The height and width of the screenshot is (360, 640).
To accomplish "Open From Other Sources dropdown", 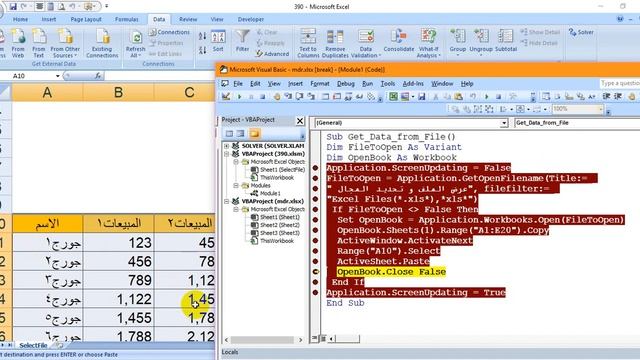I will 65,43.
